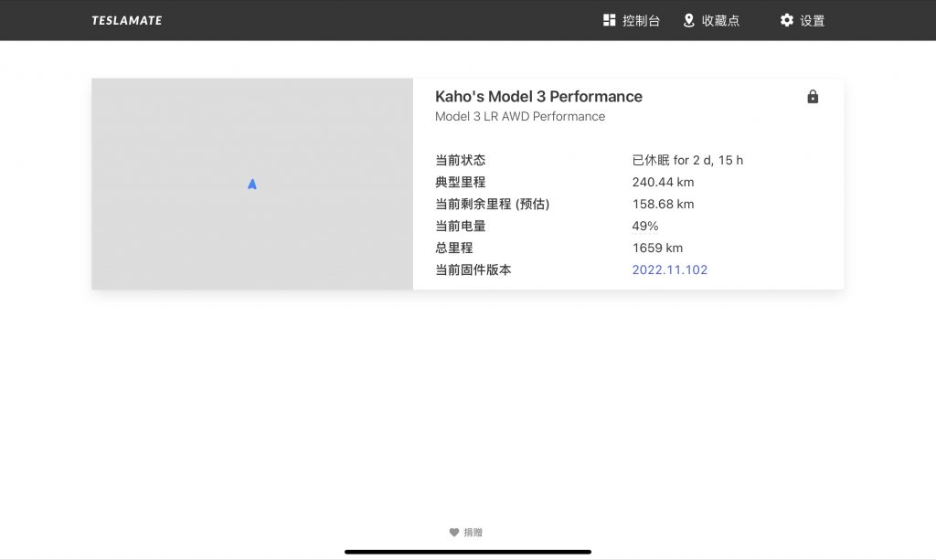Click the dashboard grid icon
The image size is (936, 560).
click(610, 20)
